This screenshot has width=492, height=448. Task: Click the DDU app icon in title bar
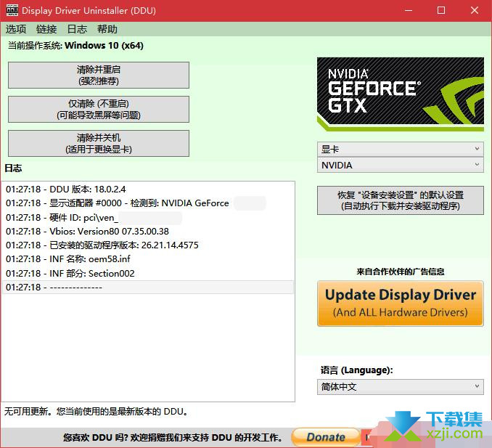12,10
